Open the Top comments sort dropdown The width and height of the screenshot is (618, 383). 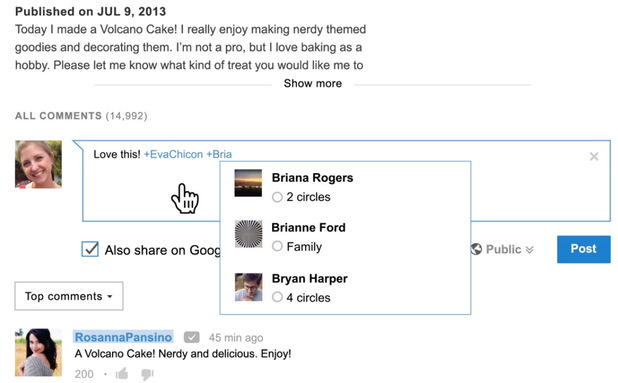coord(69,296)
